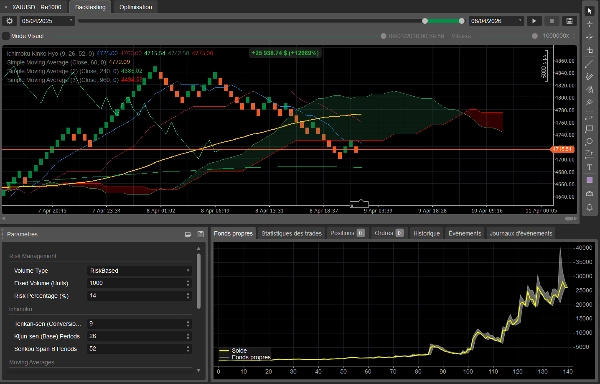Open the backtest end date dropdown
The image size is (600, 384).
496,21
